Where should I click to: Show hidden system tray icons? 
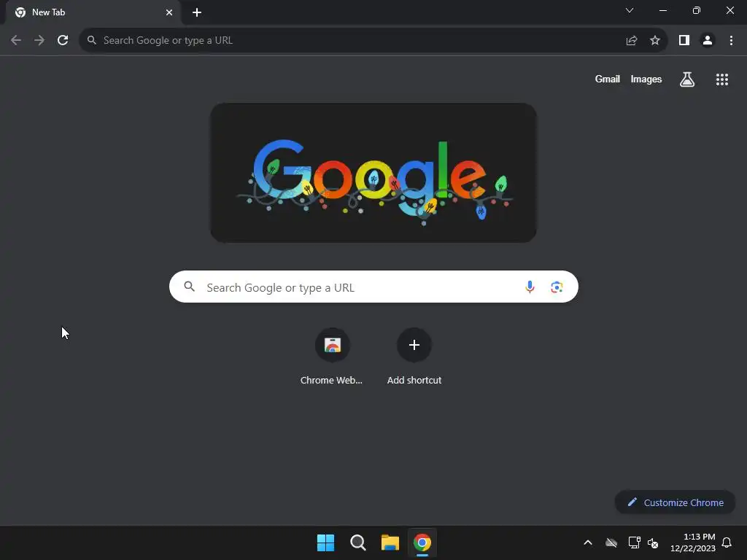click(588, 542)
